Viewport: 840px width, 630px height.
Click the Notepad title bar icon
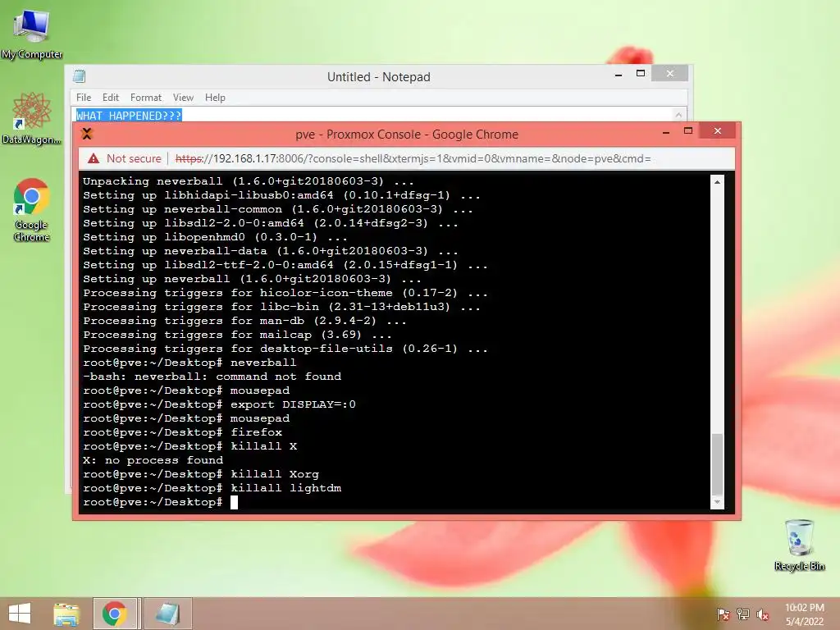pos(80,76)
